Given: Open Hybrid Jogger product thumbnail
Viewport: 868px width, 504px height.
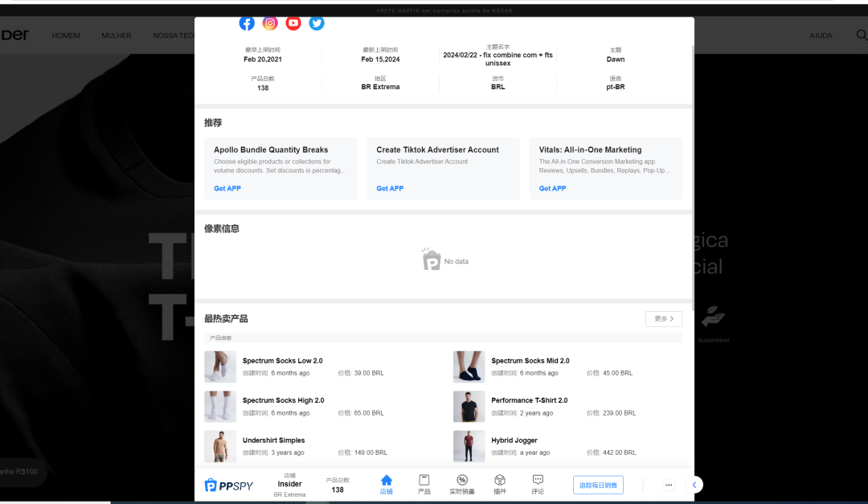Looking at the screenshot, I should pyautogui.click(x=469, y=446).
